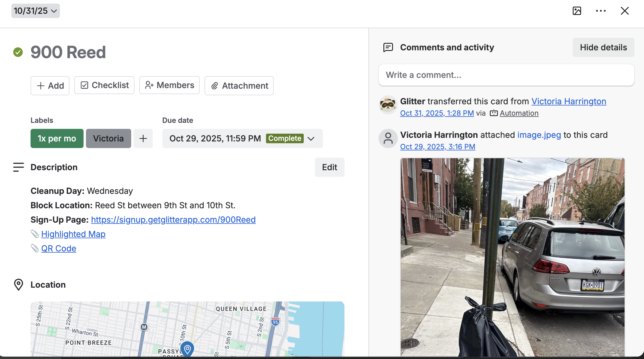Toggle the green card complete checkmark
The width and height of the screenshot is (644, 359).
pos(18,52)
